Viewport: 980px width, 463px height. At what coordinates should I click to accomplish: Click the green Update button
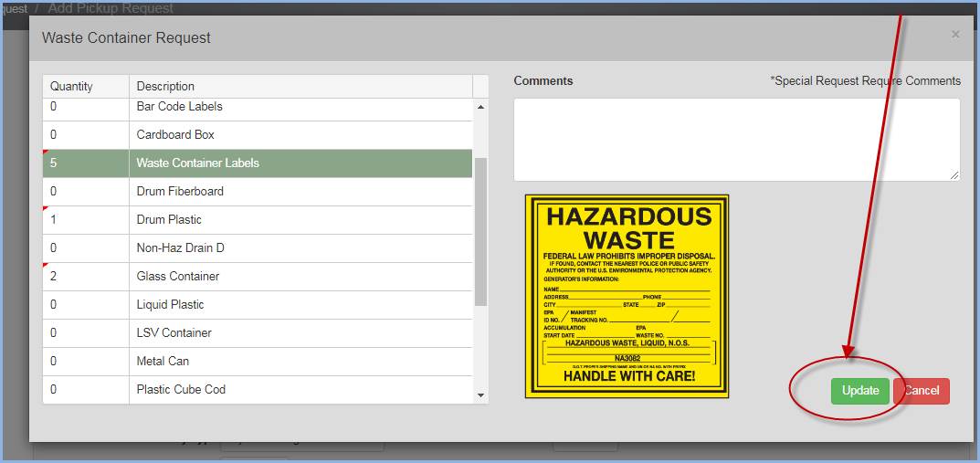(859, 391)
